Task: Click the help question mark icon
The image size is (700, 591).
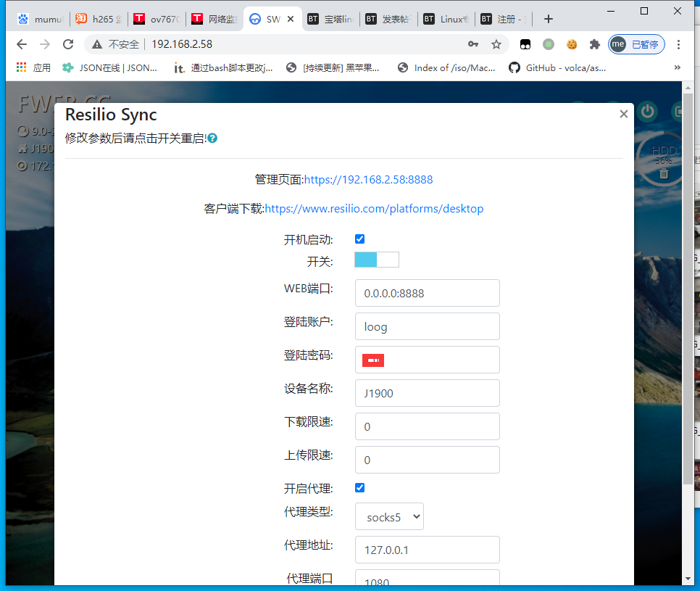Action: tap(212, 138)
